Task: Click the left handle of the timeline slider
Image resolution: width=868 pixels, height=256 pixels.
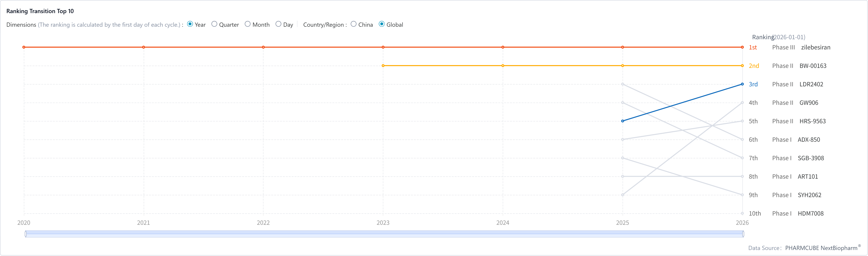Action: 26,234
